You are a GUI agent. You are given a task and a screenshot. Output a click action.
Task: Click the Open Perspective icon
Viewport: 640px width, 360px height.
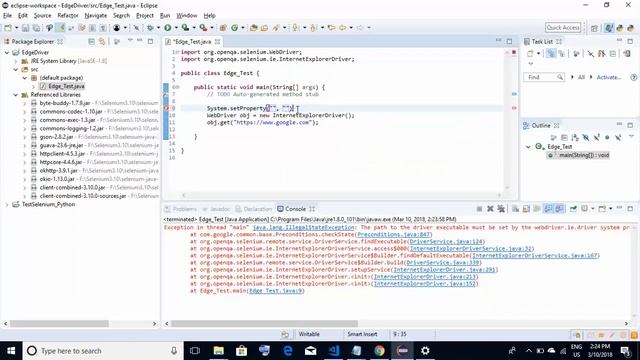pos(594,28)
